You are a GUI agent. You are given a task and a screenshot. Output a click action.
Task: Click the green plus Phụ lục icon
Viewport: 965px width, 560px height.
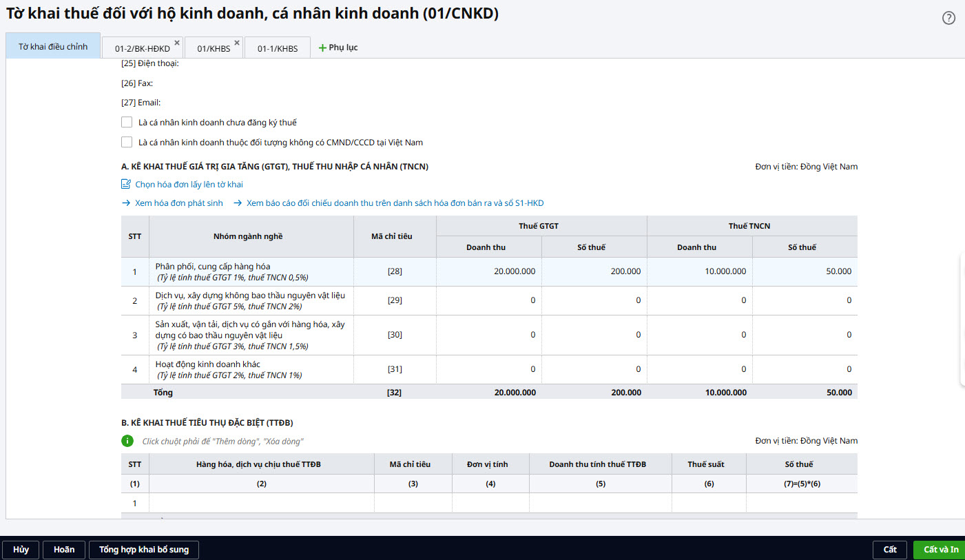click(322, 48)
